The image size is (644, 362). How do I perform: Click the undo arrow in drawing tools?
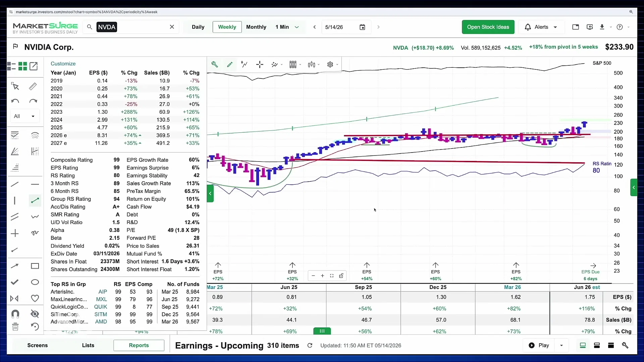15,101
